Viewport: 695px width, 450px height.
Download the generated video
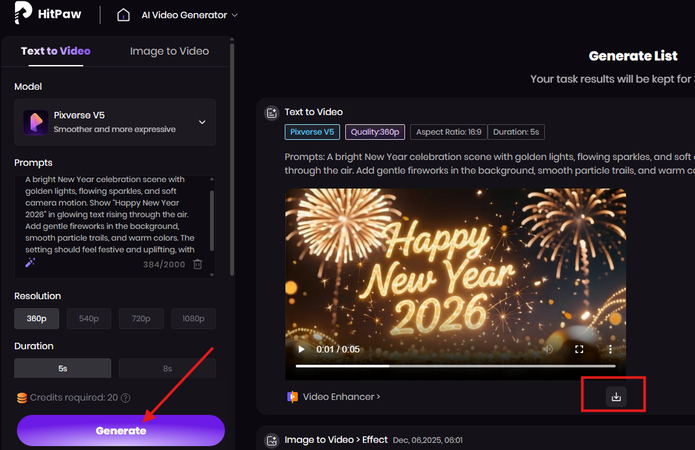616,396
